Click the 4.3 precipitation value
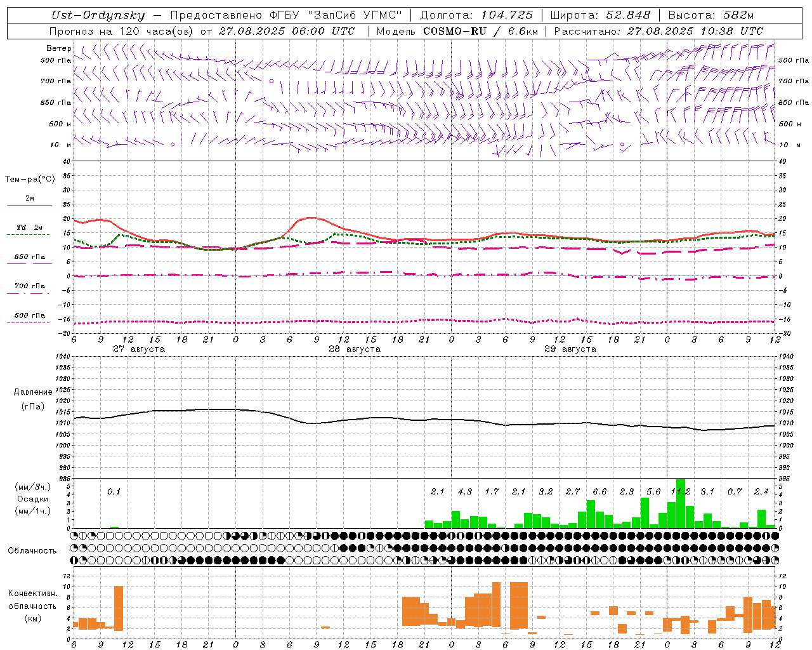 tap(465, 491)
